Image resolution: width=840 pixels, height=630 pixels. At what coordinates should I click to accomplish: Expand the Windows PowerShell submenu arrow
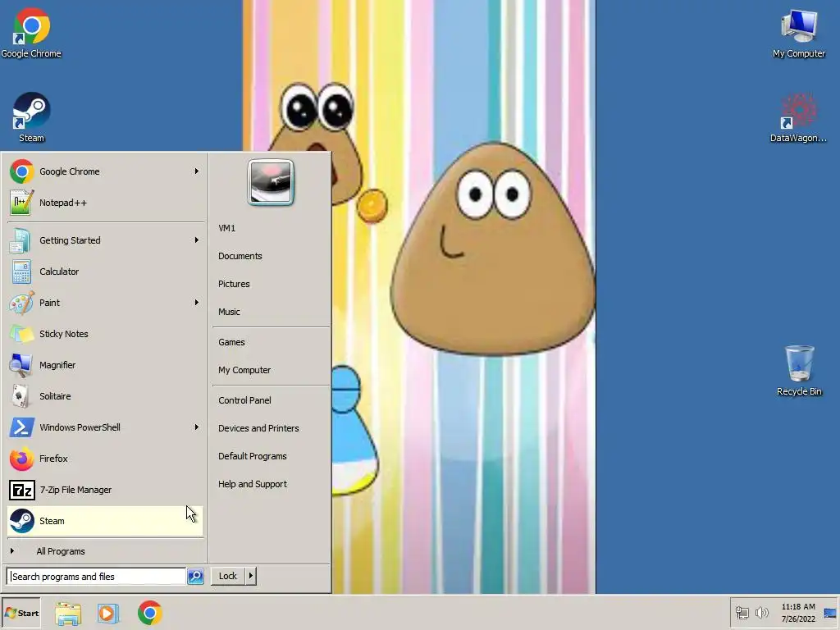tap(197, 427)
